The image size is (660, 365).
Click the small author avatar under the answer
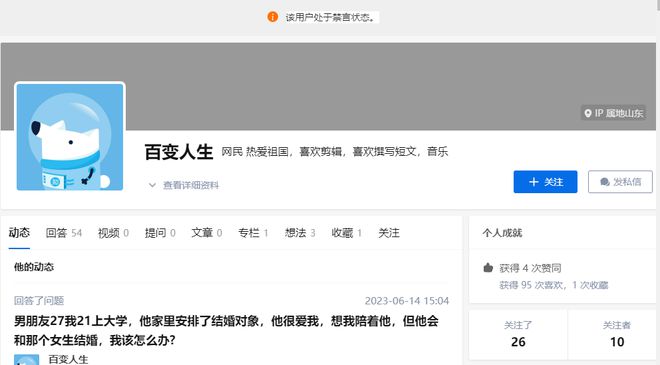tap(27, 360)
